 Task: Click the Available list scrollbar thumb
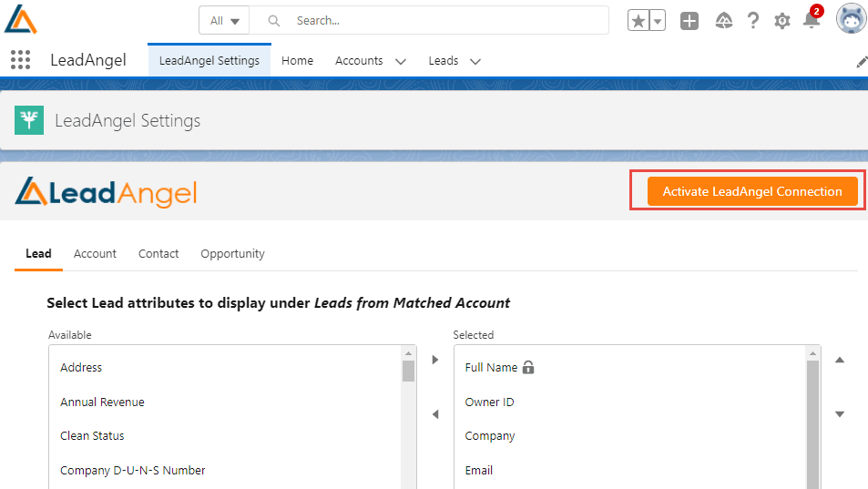[x=409, y=372]
